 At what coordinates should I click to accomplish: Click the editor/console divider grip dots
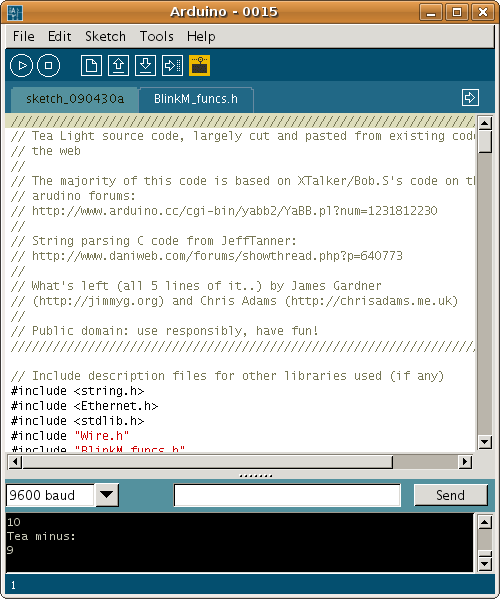click(x=256, y=476)
